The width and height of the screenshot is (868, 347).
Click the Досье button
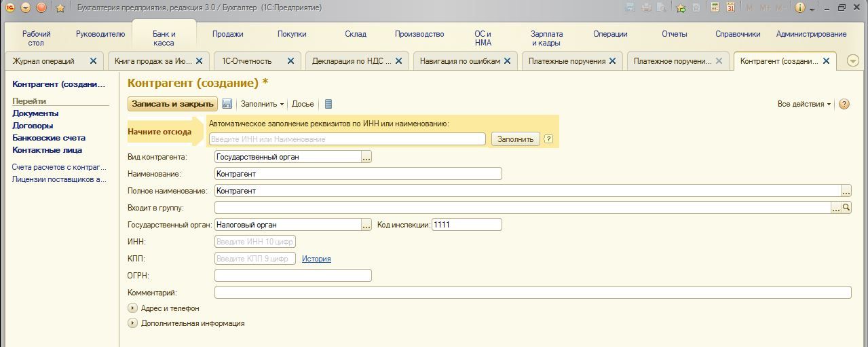[303, 104]
